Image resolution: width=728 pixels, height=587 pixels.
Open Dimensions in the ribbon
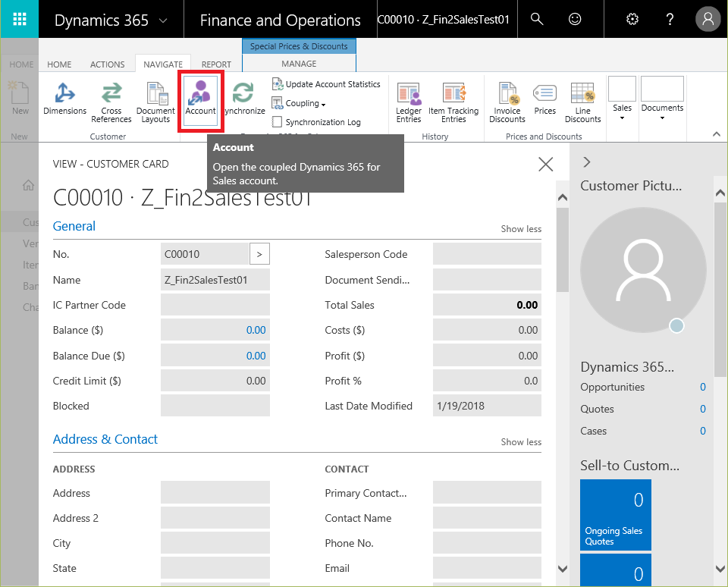(65, 99)
